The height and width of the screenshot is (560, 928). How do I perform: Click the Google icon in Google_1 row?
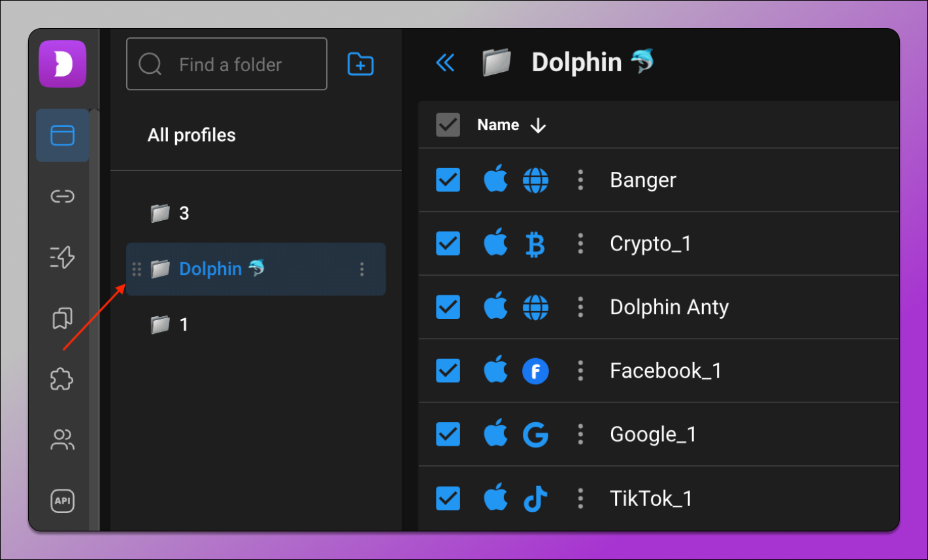536,435
